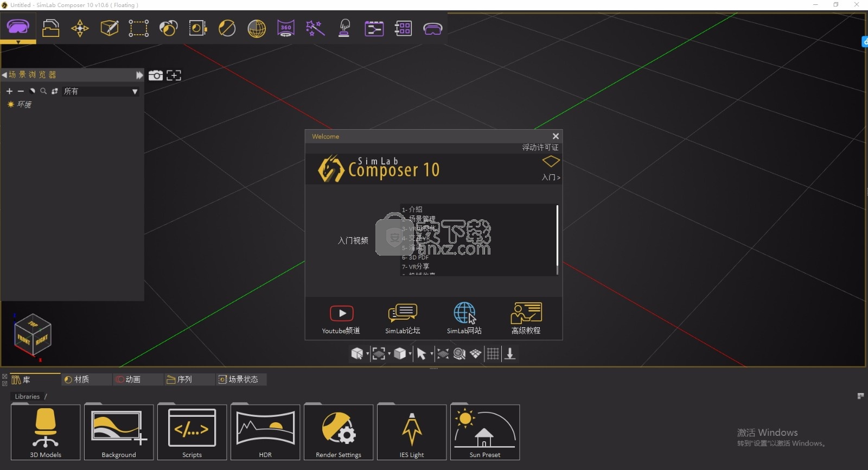The width and height of the screenshot is (868, 470).
Task: Open the purple training builder diagram icon
Action: [x=374, y=28]
